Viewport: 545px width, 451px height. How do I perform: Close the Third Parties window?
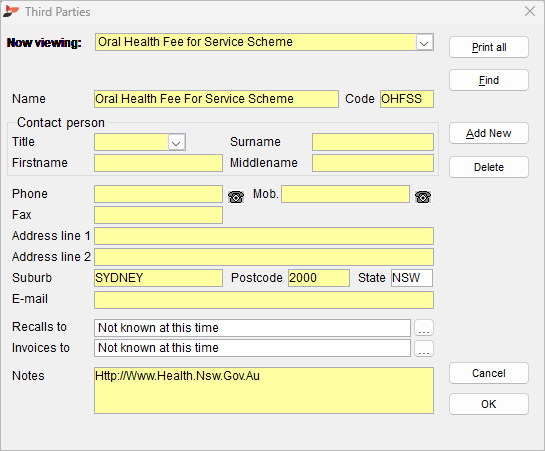(x=530, y=11)
